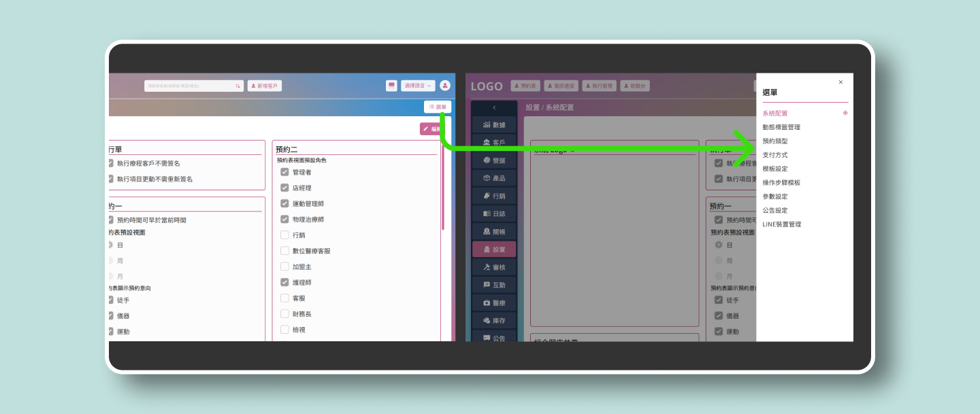
Task: Click the user profile avatar icon
Action: coord(445,86)
